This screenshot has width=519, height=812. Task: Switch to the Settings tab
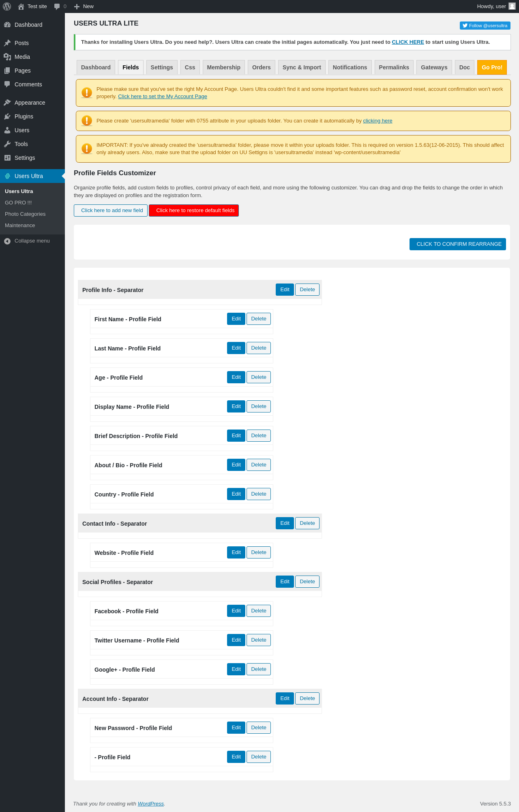(162, 67)
